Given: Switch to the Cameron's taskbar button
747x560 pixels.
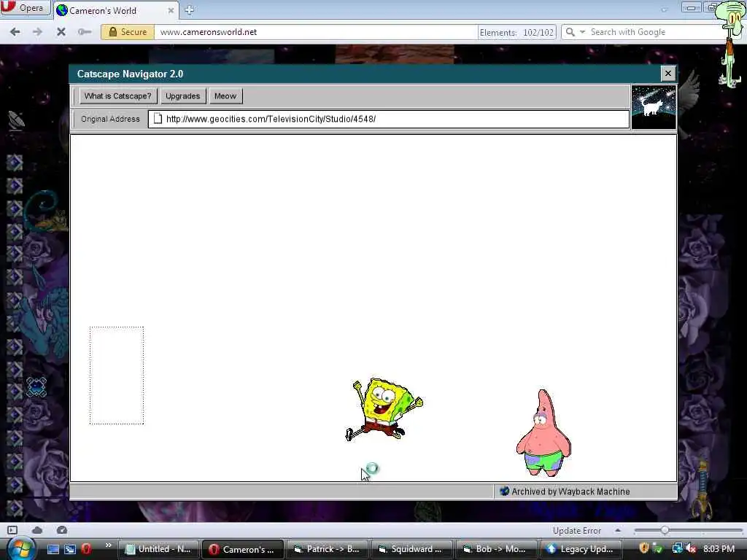Looking at the screenshot, I should (x=242, y=549).
